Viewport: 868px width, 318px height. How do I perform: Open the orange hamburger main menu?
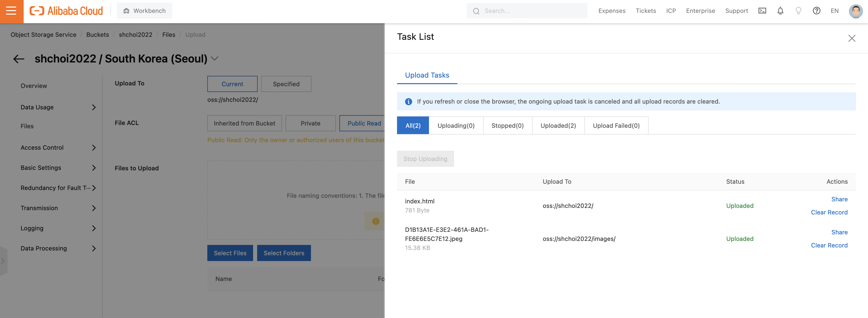(x=12, y=11)
